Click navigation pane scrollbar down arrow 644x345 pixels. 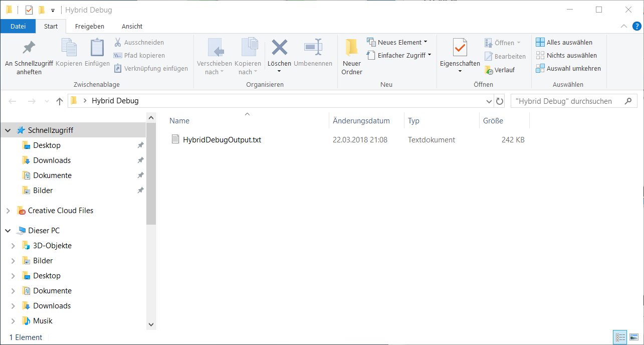pyautogui.click(x=151, y=324)
